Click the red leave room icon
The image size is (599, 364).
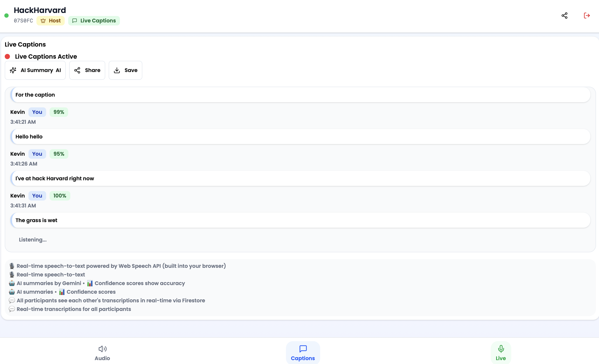587,16
